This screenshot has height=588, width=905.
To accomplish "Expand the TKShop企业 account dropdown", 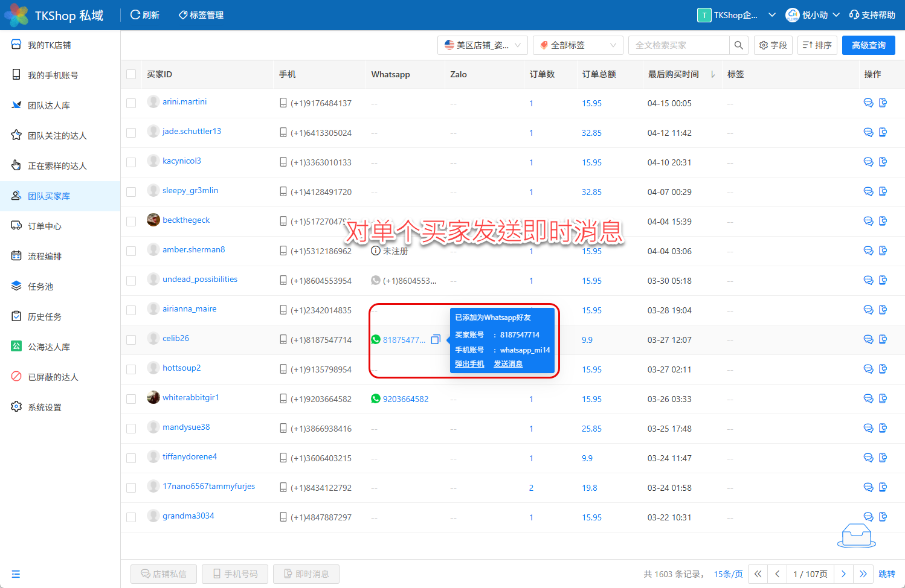I will pyautogui.click(x=736, y=15).
